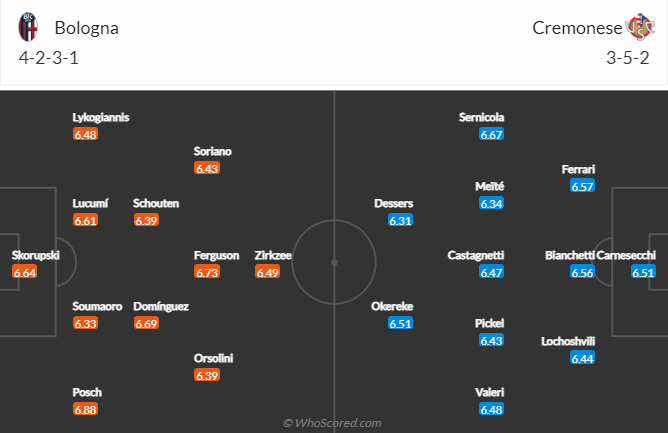Select Ferguson's 6.73 rating badge
The height and width of the screenshot is (433, 668).
tap(207, 272)
